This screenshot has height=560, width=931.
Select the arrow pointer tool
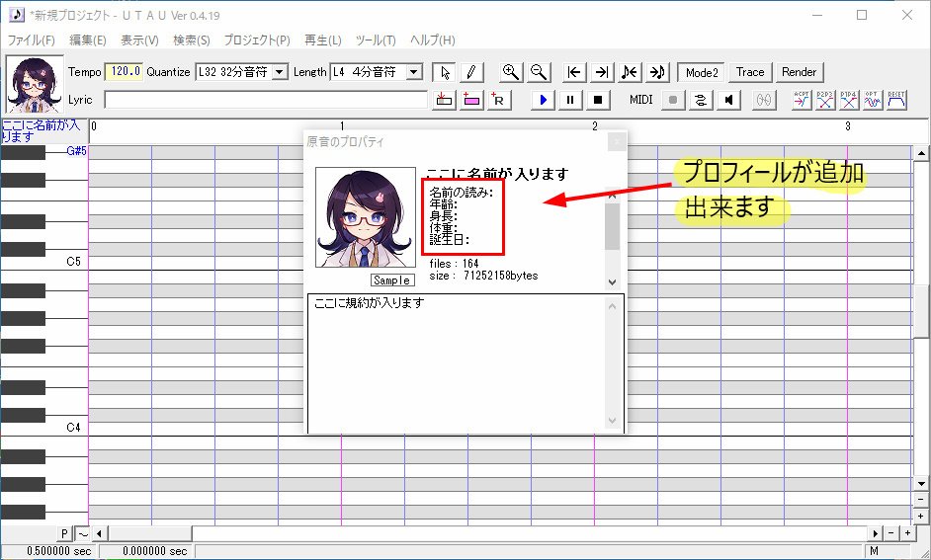click(445, 72)
